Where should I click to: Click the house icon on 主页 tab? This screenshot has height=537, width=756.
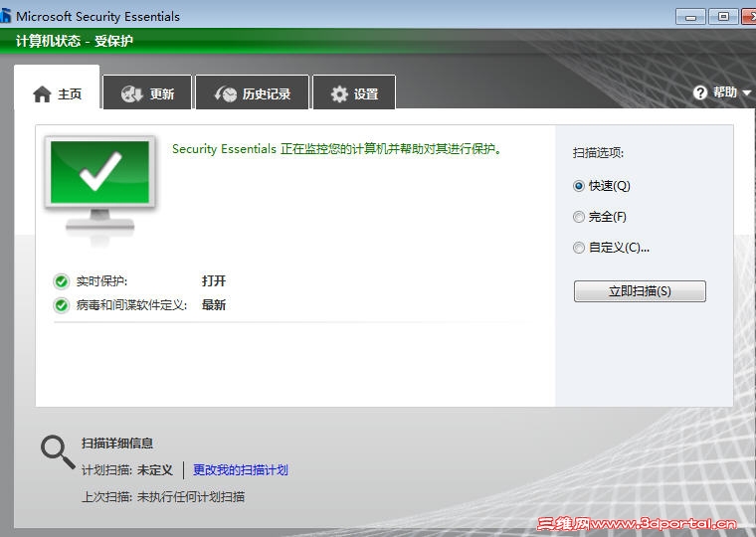[x=42, y=94]
